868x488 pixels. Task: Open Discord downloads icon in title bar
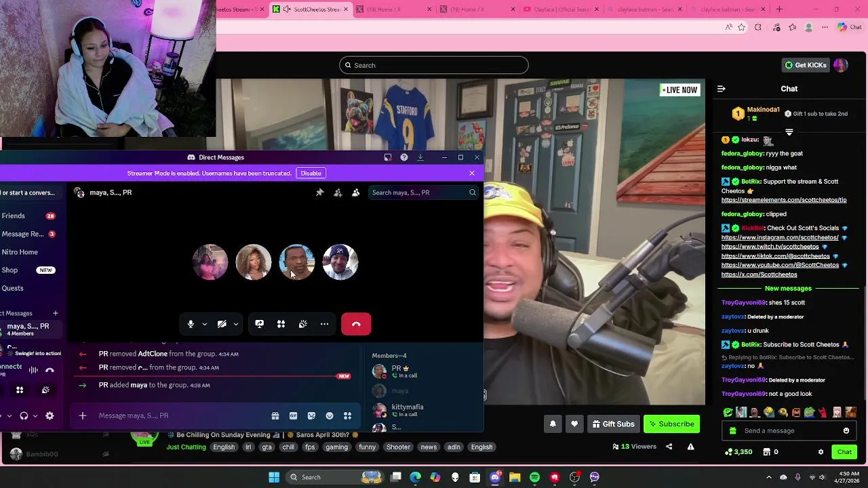pos(420,157)
